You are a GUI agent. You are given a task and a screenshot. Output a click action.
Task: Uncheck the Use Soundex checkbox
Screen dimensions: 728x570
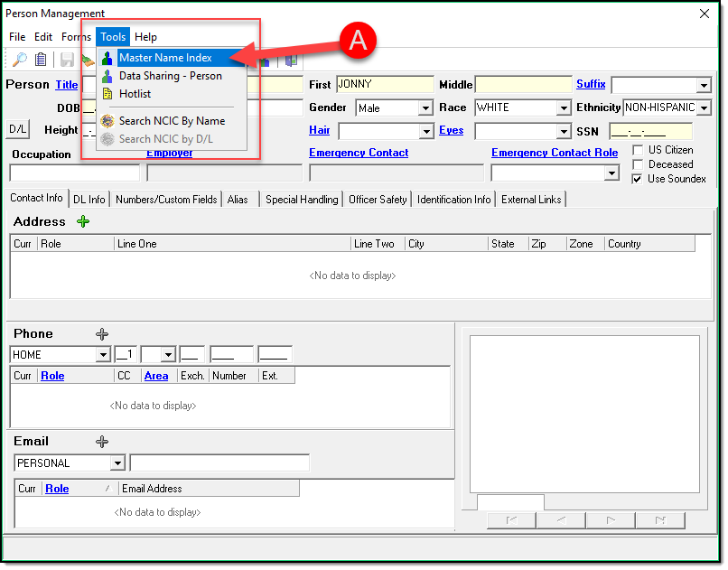point(639,179)
